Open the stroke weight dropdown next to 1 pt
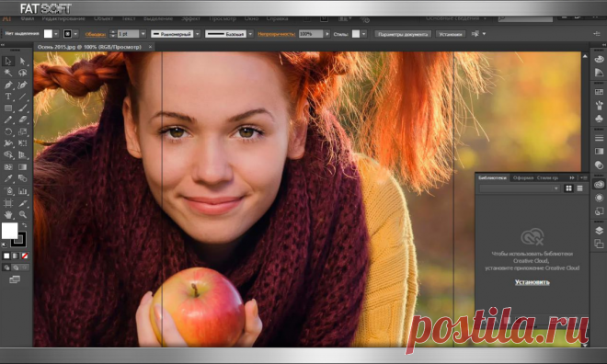This screenshot has height=364, width=607. (143, 34)
